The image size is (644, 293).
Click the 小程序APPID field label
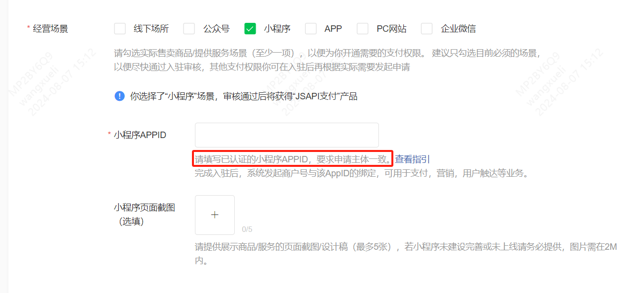pyautogui.click(x=140, y=135)
